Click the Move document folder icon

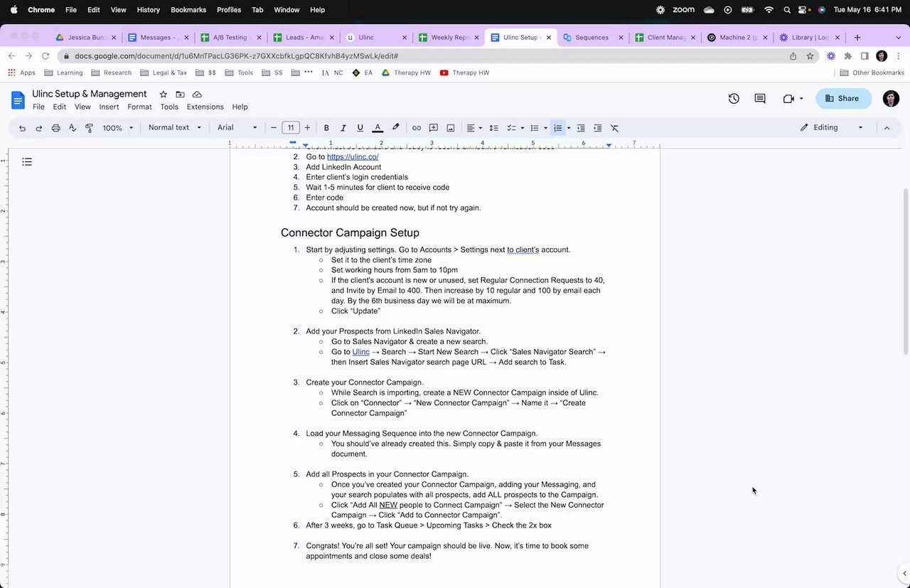(x=180, y=95)
